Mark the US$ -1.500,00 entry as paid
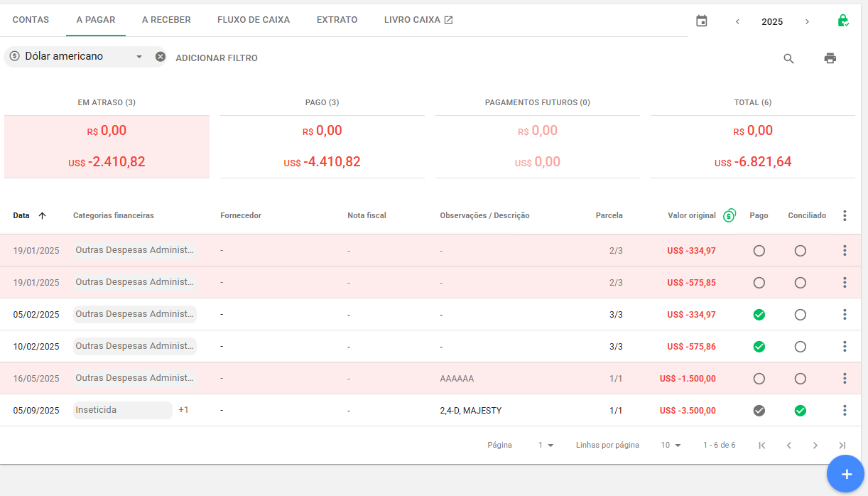Image resolution: width=868 pixels, height=496 pixels. click(759, 379)
